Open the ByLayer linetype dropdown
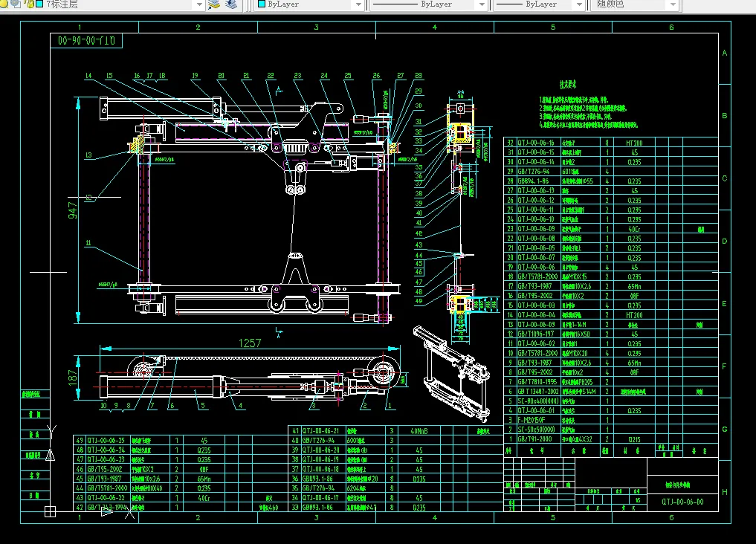 (x=481, y=4)
